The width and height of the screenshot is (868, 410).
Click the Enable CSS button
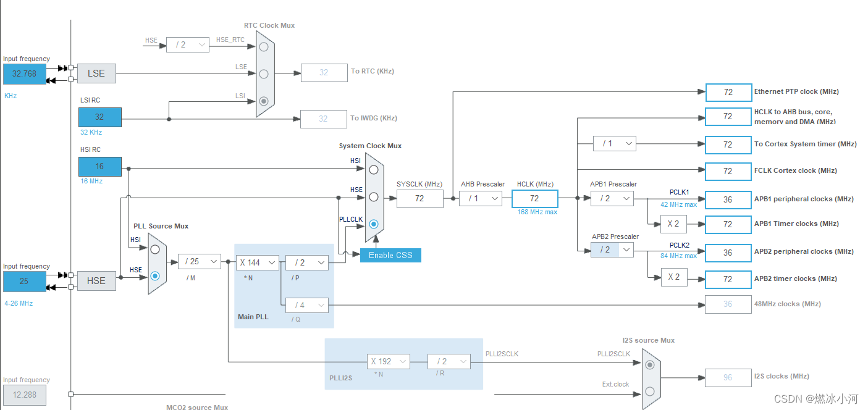pyautogui.click(x=390, y=255)
